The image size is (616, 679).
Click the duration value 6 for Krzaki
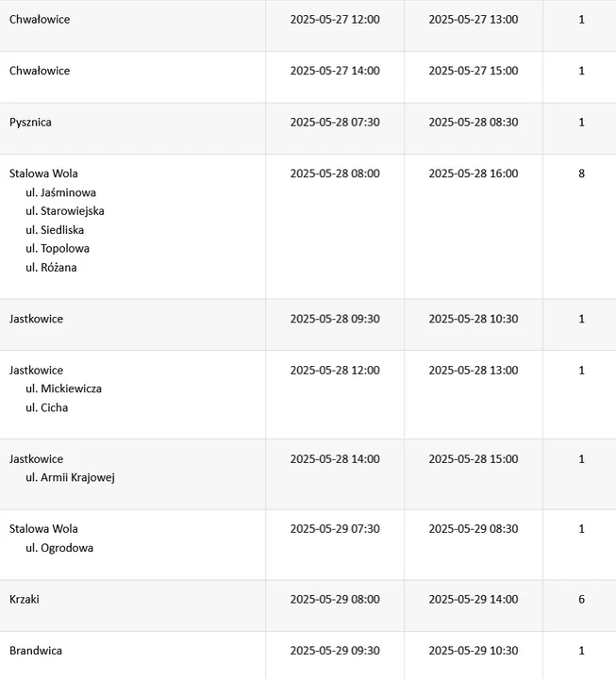point(581,600)
